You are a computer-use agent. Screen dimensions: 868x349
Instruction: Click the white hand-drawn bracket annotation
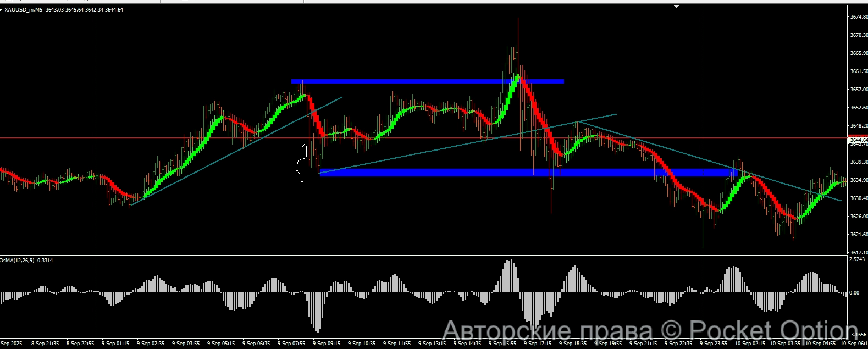pos(301,162)
